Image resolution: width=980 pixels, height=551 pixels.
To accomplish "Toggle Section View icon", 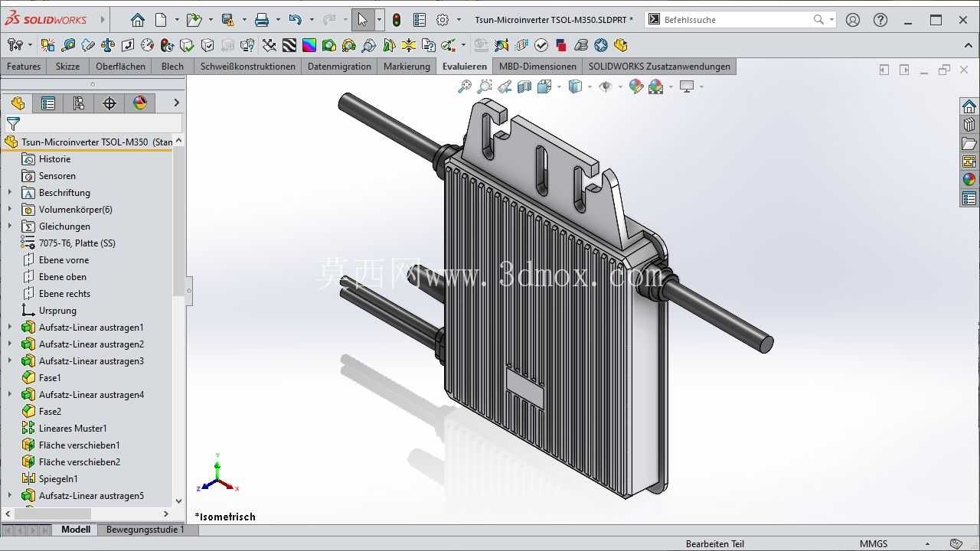I will pos(524,86).
